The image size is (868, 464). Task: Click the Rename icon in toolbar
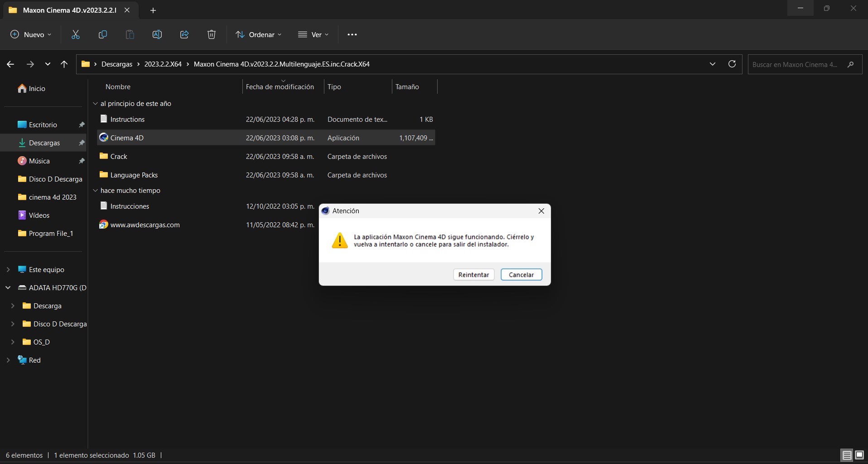[x=157, y=34]
